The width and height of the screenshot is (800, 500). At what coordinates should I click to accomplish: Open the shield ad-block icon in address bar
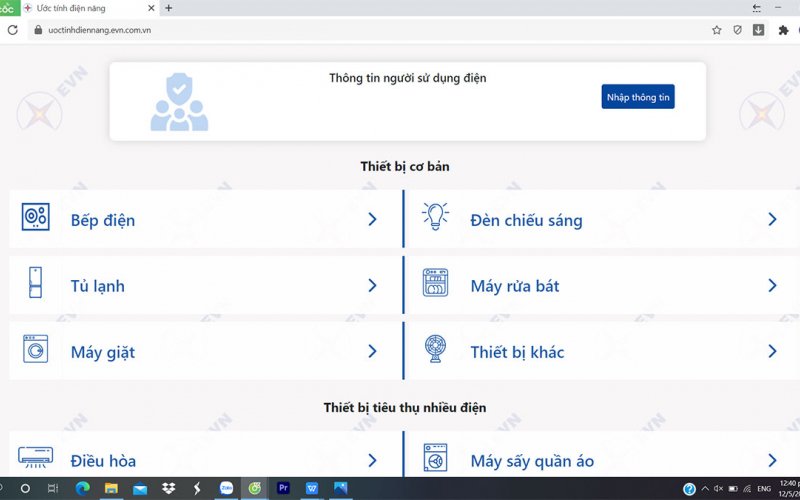click(737, 30)
